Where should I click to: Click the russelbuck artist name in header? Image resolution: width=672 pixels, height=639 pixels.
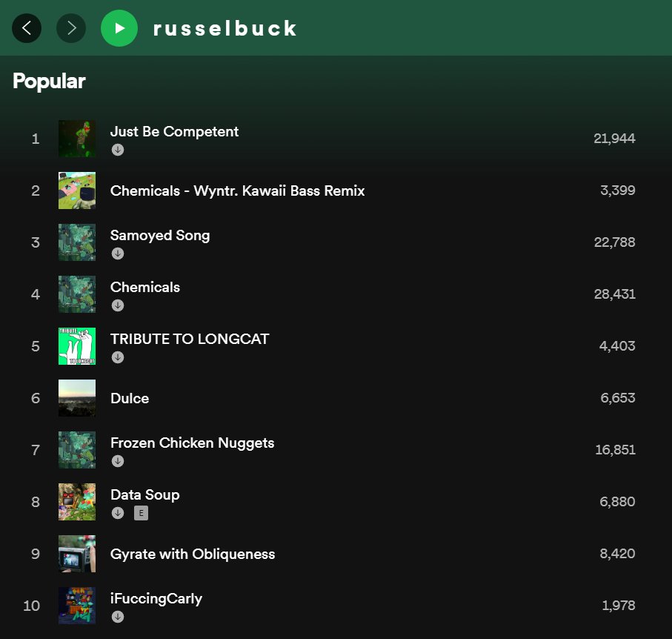pyautogui.click(x=225, y=28)
